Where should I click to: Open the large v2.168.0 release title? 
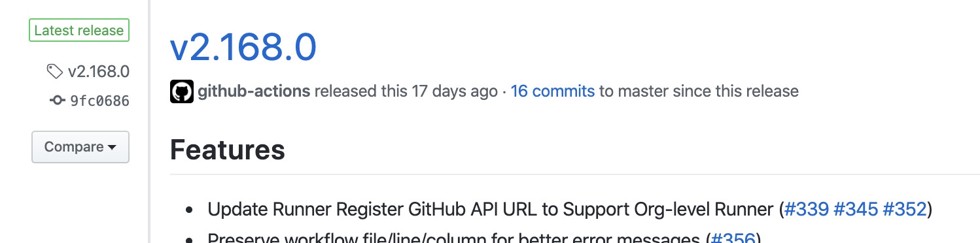click(x=243, y=47)
